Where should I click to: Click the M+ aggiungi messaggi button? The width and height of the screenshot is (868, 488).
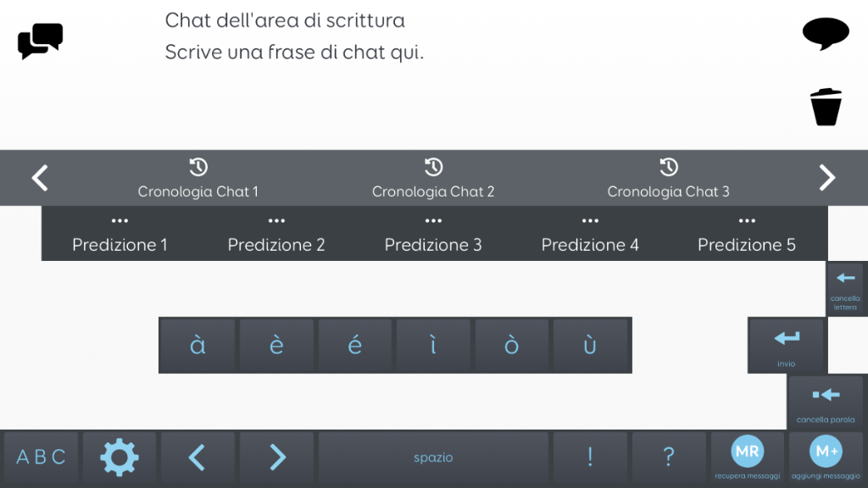[825, 457]
